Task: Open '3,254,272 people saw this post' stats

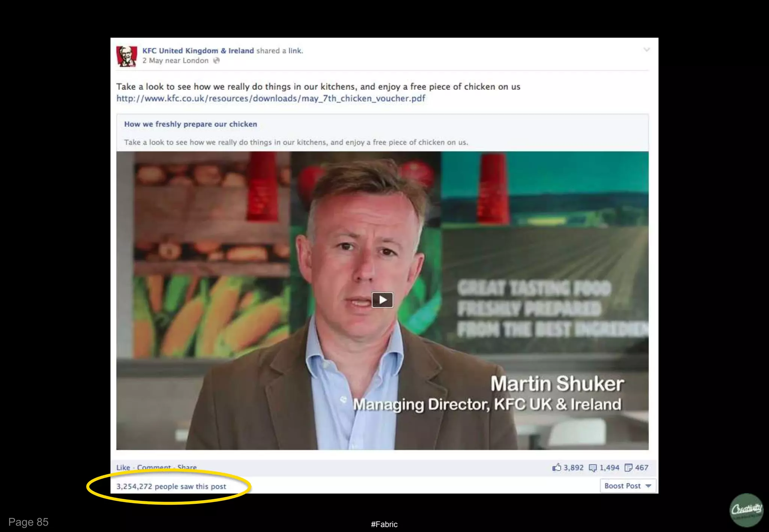Action: tap(171, 487)
